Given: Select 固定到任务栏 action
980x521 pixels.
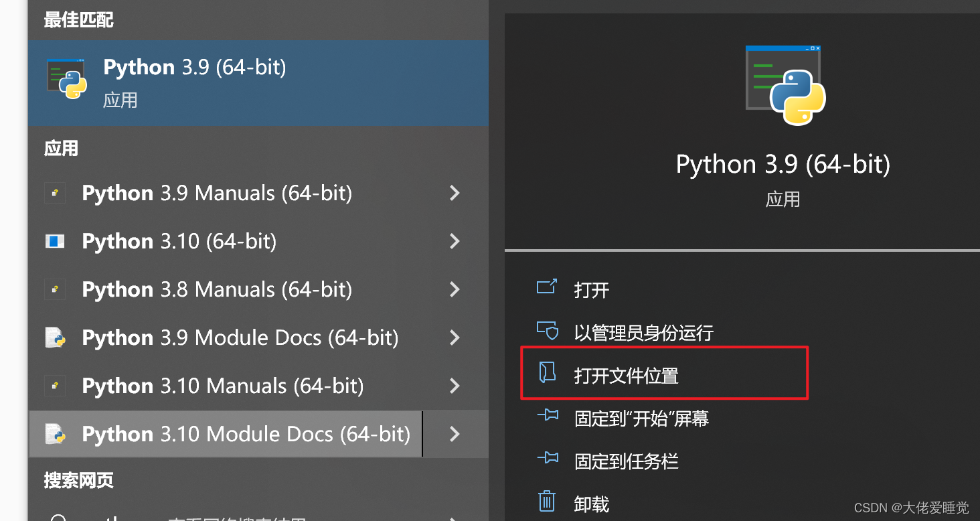Looking at the screenshot, I should [x=627, y=461].
